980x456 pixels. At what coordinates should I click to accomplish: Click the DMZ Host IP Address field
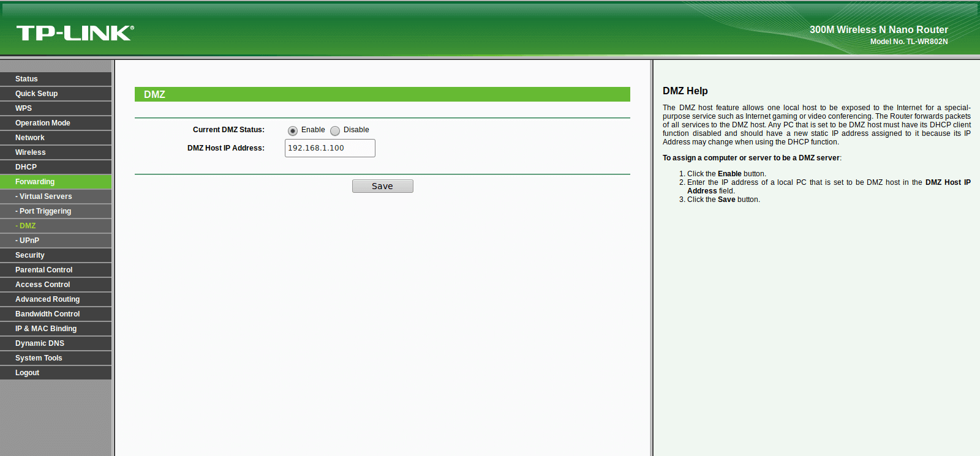coord(330,148)
